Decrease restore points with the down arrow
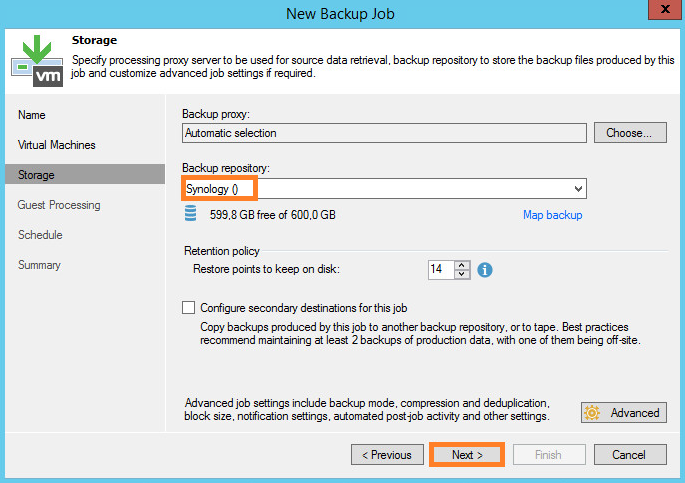Image resolution: width=685 pixels, height=483 pixels. pyautogui.click(x=462, y=274)
